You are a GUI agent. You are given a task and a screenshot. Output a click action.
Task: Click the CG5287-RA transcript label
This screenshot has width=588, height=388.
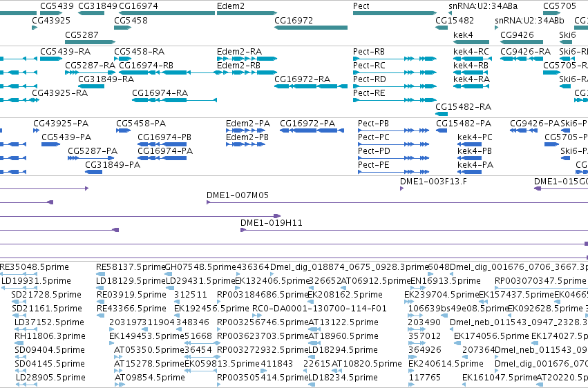[90, 65]
